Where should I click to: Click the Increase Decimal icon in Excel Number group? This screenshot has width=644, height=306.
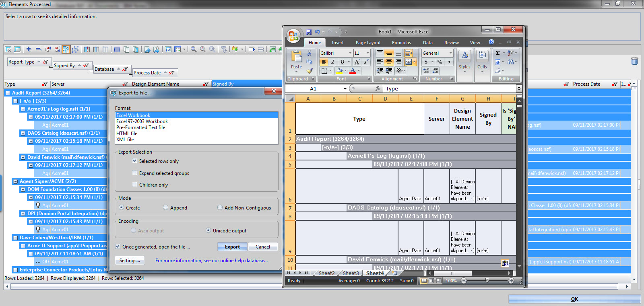click(426, 71)
